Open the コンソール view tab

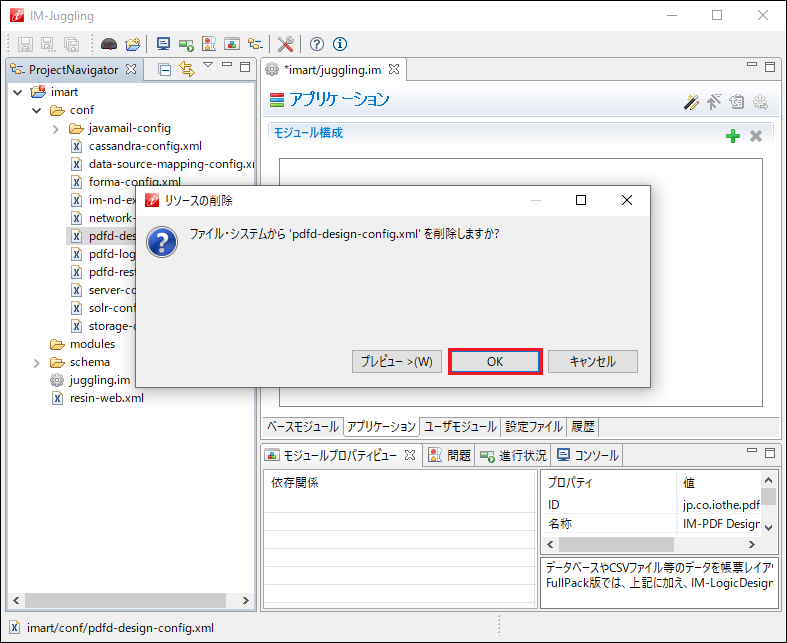[x=587, y=455]
